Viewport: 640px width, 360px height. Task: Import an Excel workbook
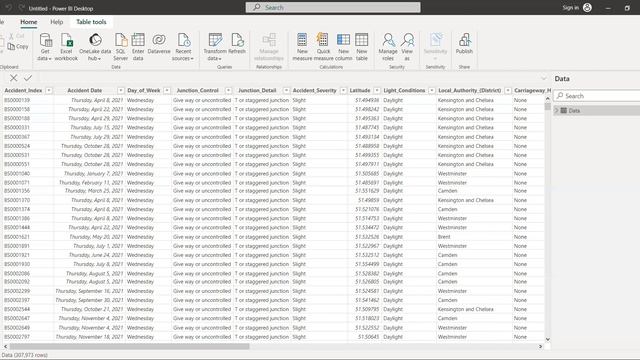[x=66, y=47]
